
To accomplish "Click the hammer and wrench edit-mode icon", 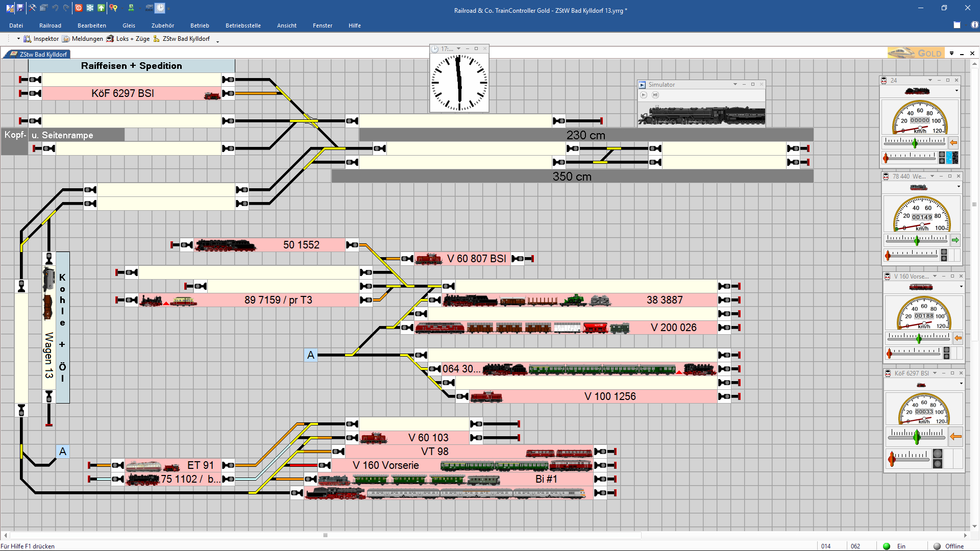I will coord(32,8).
